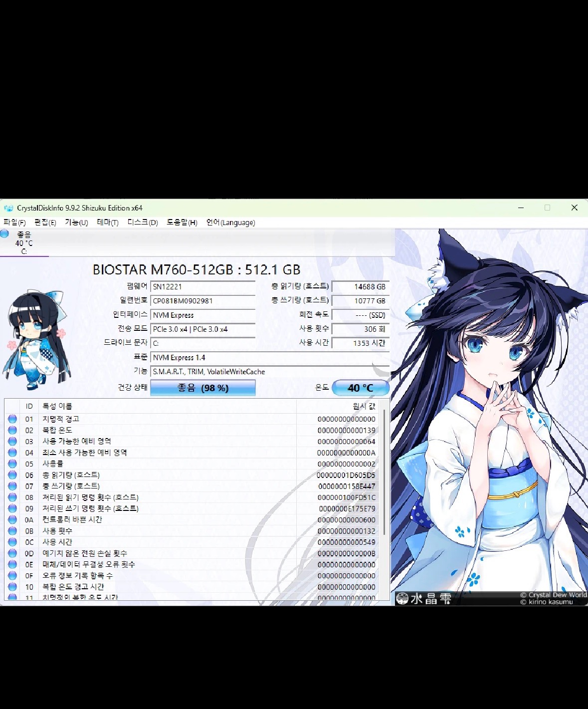Image resolution: width=588 pixels, height=709 pixels.
Task: Click the status orb for 컨트롤러 바쁜 시간 row
Action: [12, 520]
